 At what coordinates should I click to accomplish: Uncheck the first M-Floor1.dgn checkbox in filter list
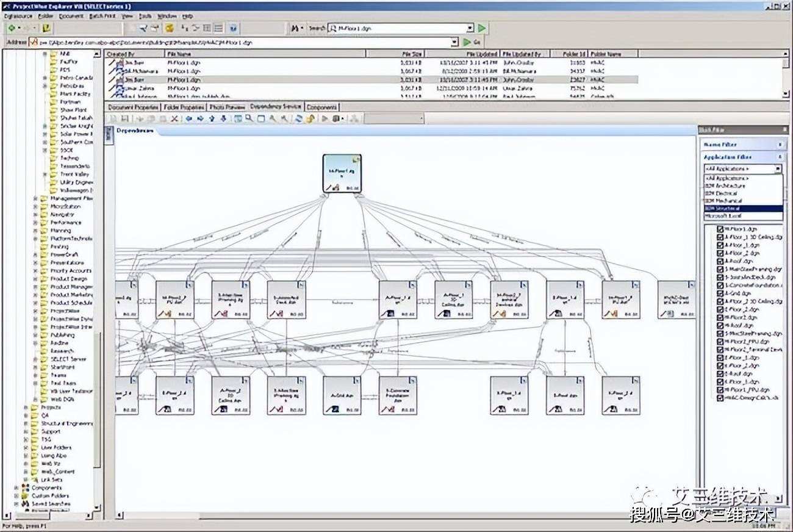[x=720, y=229]
